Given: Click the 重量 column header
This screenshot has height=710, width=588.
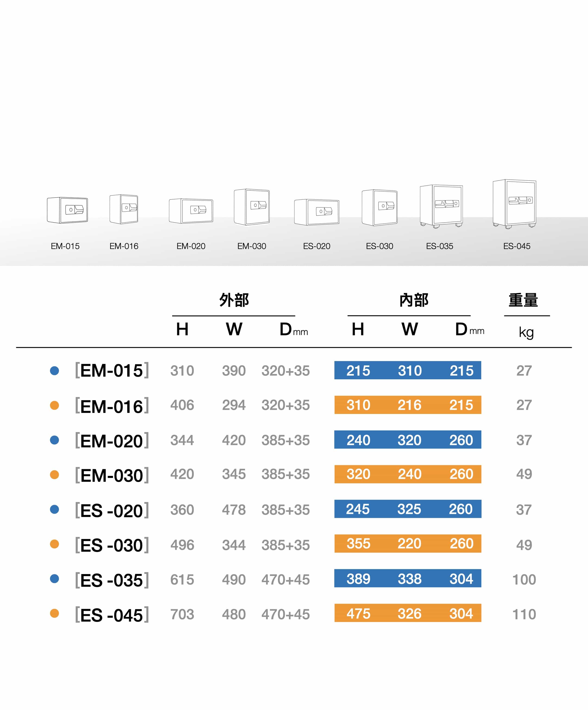Looking at the screenshot, I should 523,300.
